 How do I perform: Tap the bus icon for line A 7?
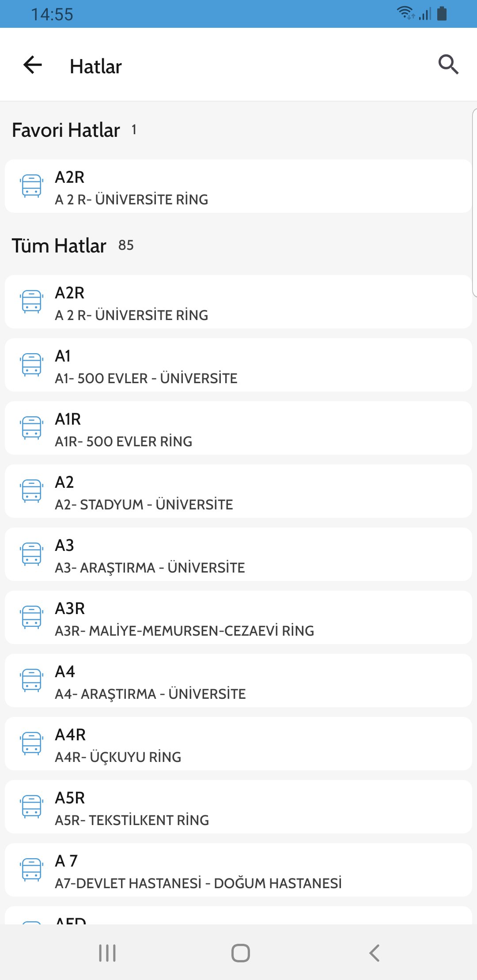pos(32,870)
